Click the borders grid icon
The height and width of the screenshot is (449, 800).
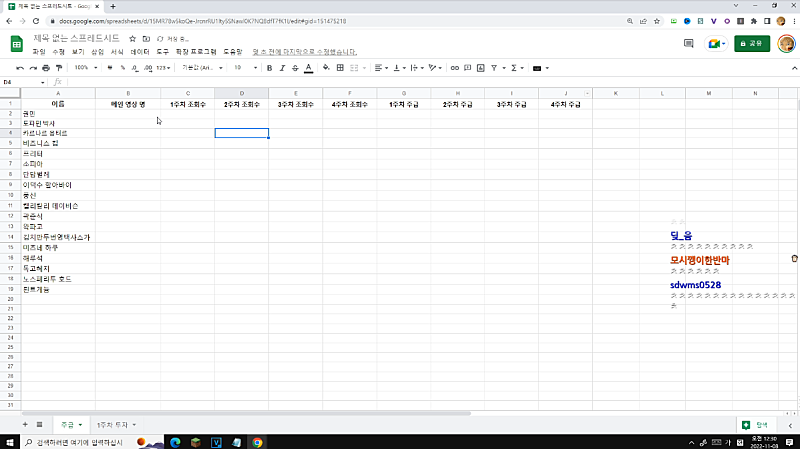click(x=341, y=68)
